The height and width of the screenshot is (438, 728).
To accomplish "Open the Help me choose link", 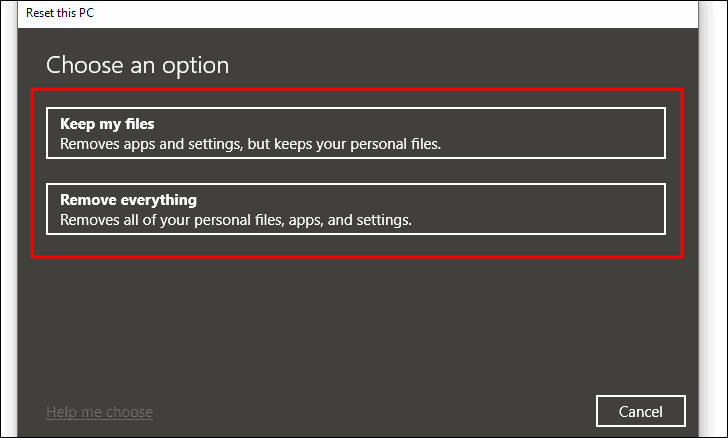I will 99,412.
